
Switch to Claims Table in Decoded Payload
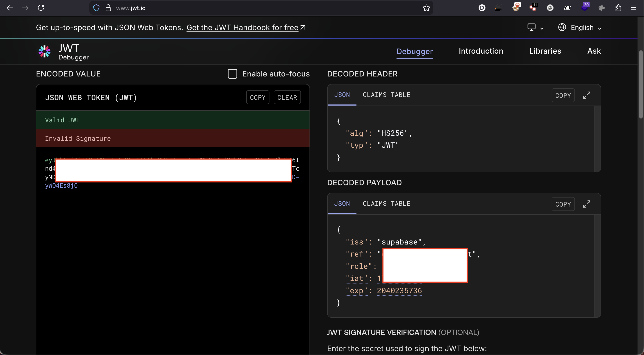pyautogui.click(x=386, y=204)
